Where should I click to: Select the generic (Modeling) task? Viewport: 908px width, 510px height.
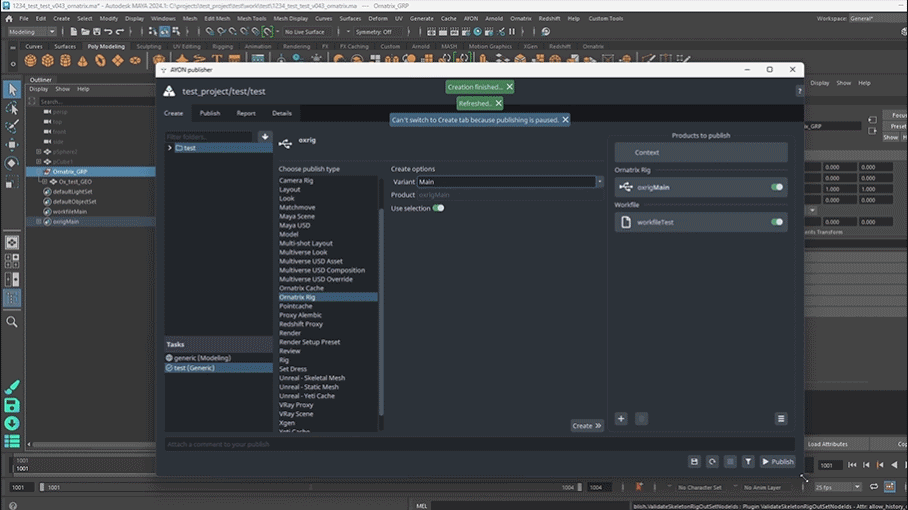point(218,358)
